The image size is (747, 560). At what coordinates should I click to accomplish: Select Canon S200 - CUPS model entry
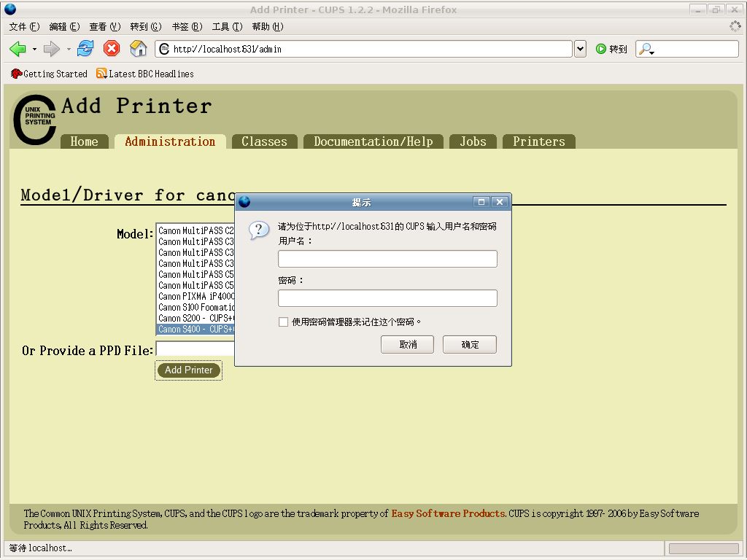pos(196,318)
